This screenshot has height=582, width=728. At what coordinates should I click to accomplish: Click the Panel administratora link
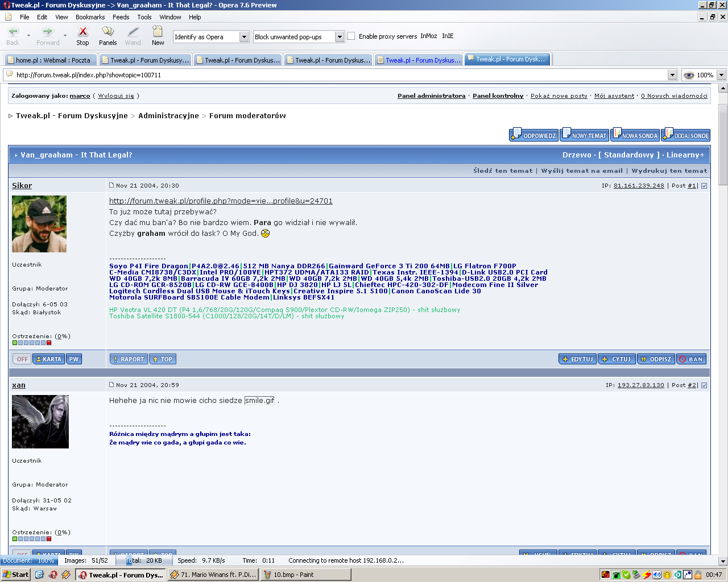(431, 96)
